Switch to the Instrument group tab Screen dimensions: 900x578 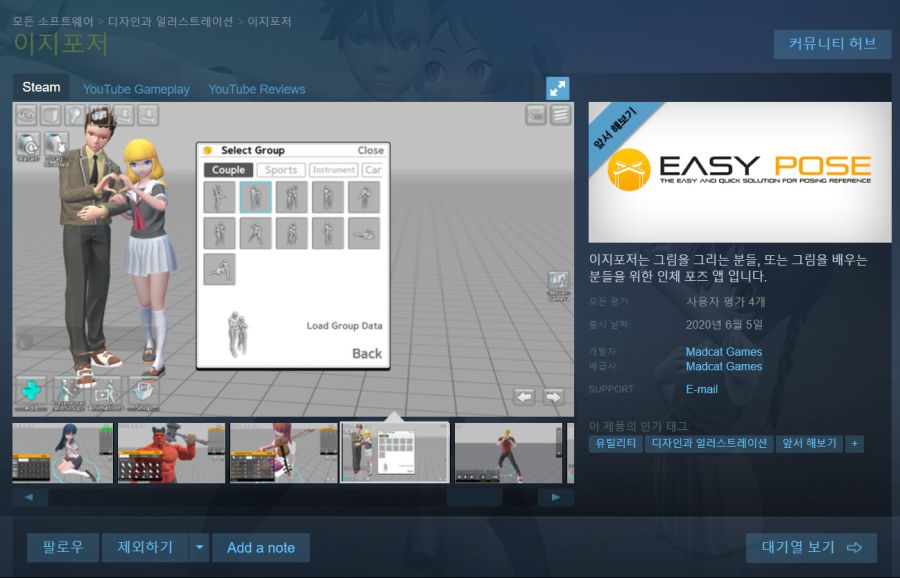333,170
